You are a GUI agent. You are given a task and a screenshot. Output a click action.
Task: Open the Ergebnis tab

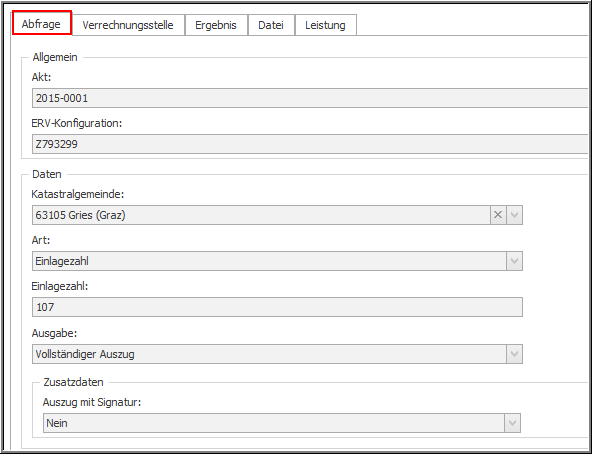[x=216, y=25]
